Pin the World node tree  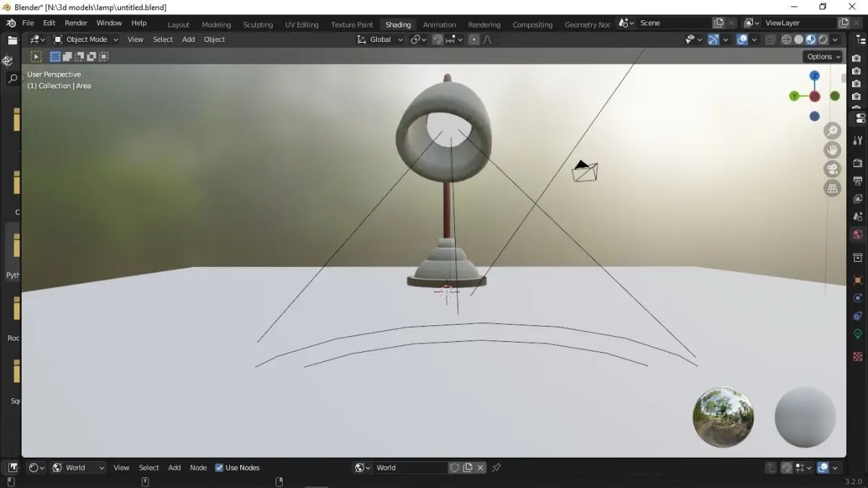pos(496,468)
